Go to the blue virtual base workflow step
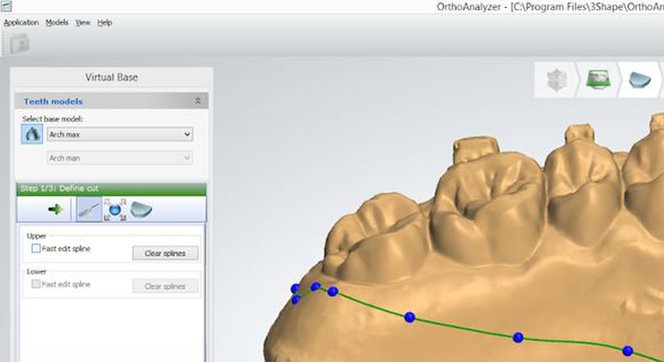664x362 pixels. pos(640,80)
